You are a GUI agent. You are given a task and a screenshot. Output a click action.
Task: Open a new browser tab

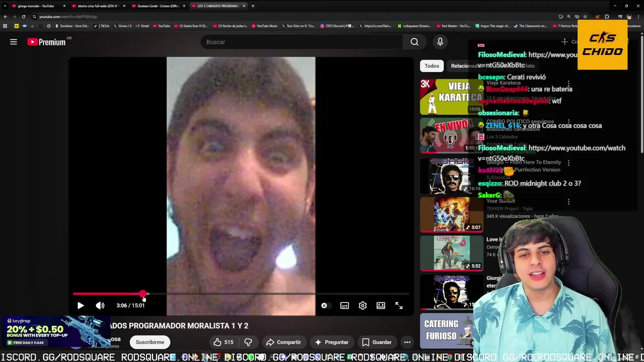[x=253, y=6]
